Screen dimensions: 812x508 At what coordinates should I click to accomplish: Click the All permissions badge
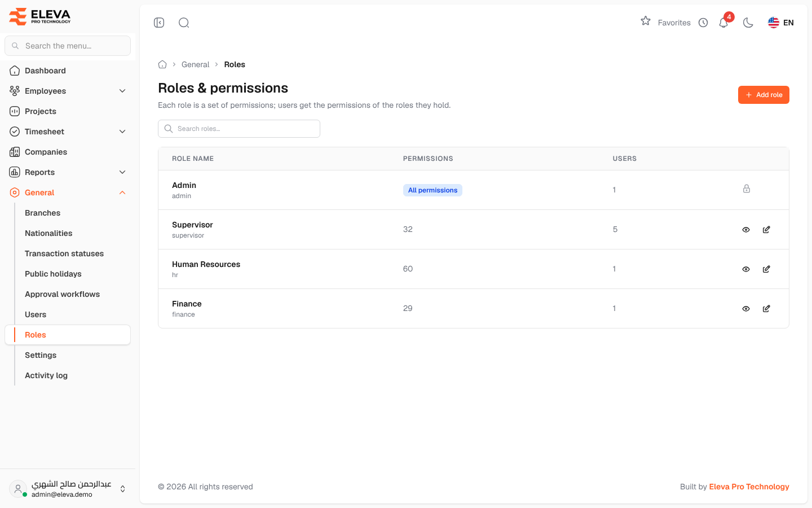[x=433, y=190]
